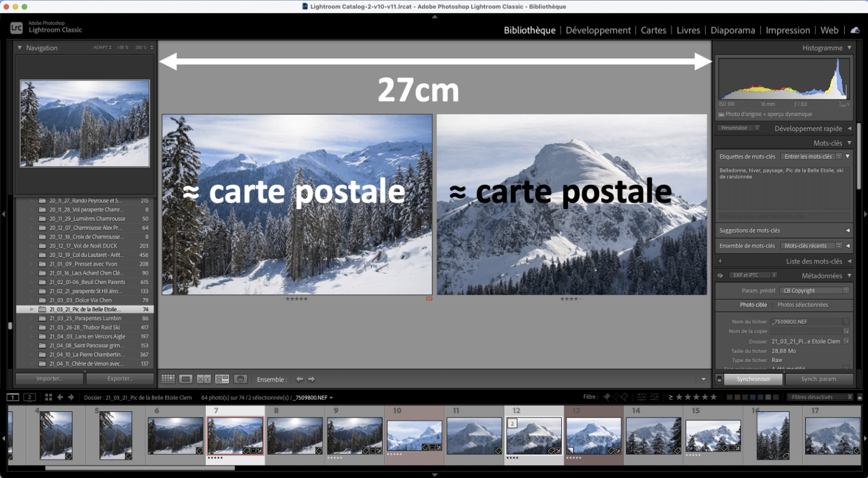Switch to Grid view mode

tap(168, 379)
